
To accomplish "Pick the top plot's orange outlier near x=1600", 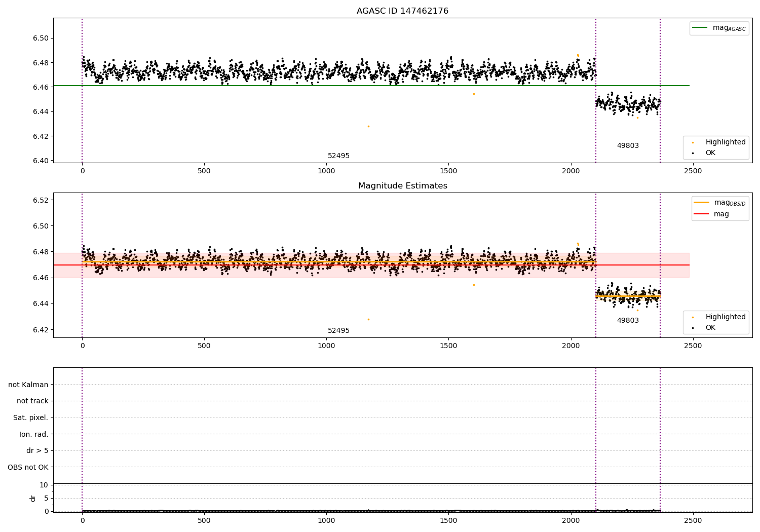I will pos(474,94).
